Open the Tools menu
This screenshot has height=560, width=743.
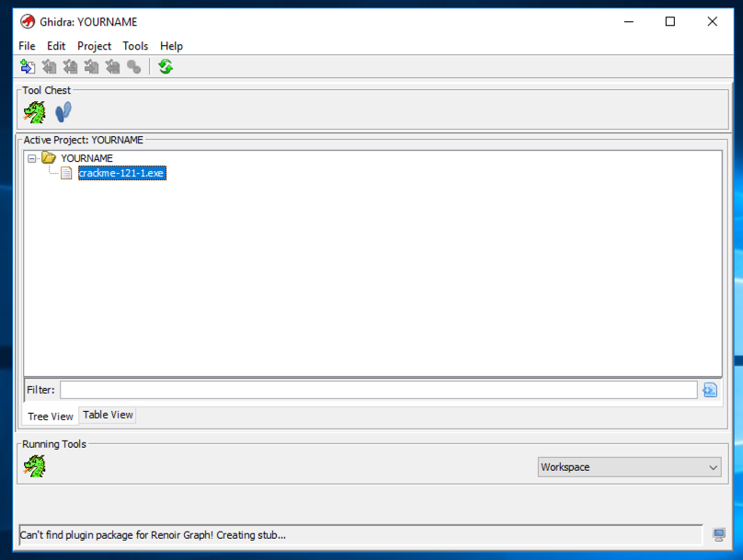point(135,46)
